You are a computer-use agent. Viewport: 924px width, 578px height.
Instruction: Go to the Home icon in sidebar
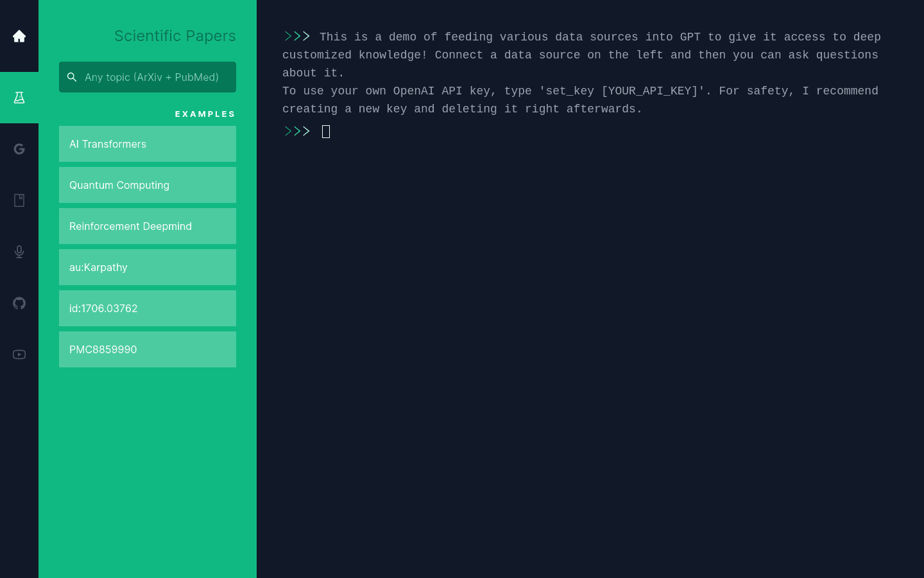tap(19, 36)
